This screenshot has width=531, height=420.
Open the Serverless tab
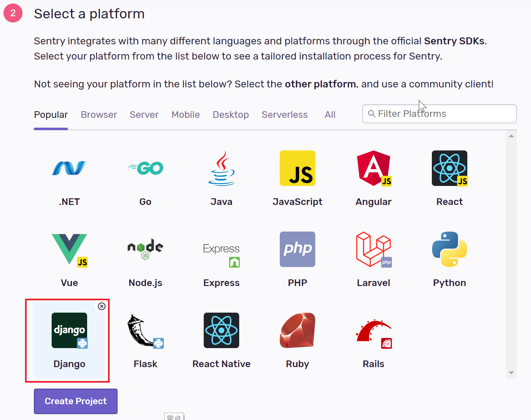[x=285, y=115]
